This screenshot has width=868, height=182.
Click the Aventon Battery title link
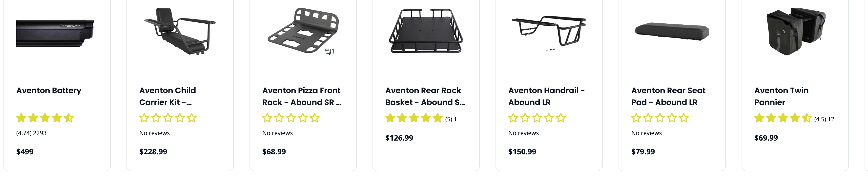click(49, 91)
